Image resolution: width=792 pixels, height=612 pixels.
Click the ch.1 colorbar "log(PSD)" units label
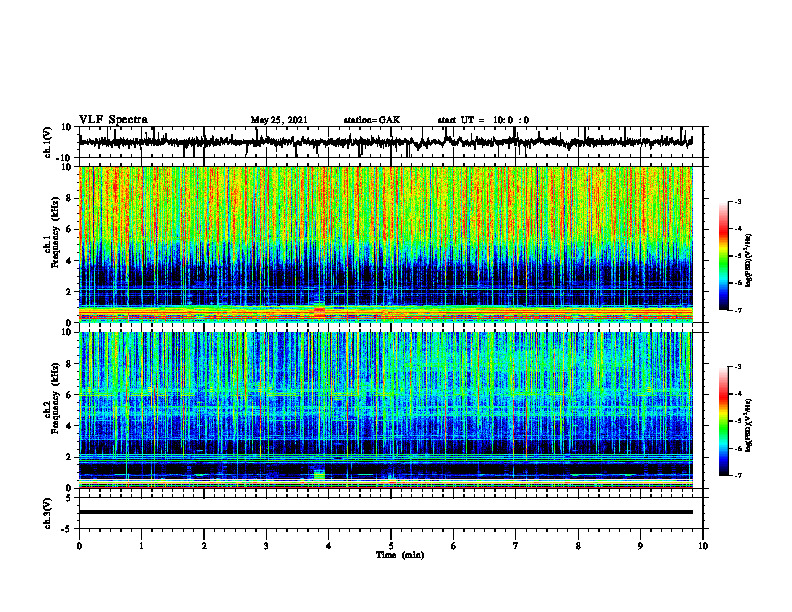click(x=748, y=261)
